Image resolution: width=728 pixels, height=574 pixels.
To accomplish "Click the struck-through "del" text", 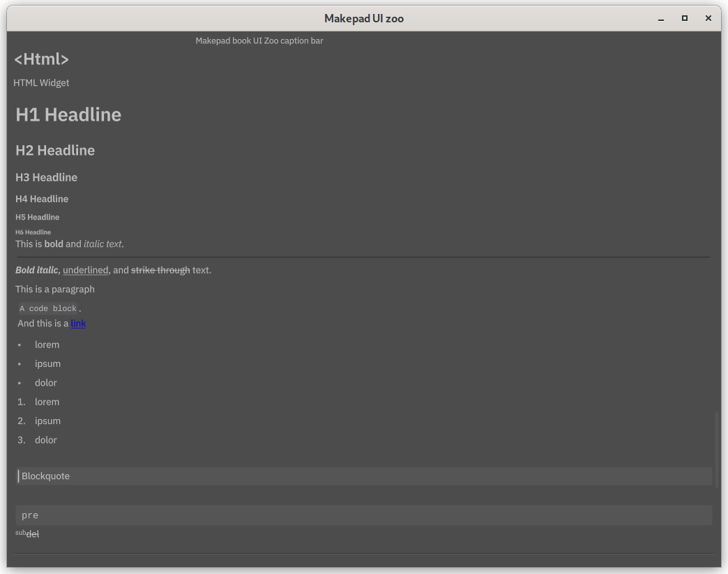I will (x=32, y=534).
